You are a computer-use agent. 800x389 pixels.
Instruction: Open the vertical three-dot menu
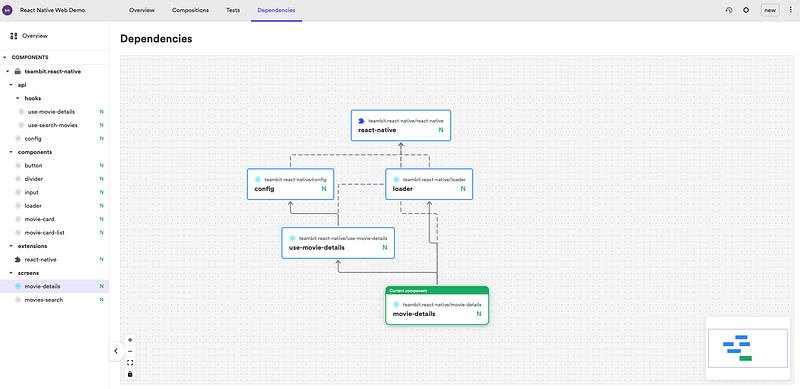click(790, 10)
